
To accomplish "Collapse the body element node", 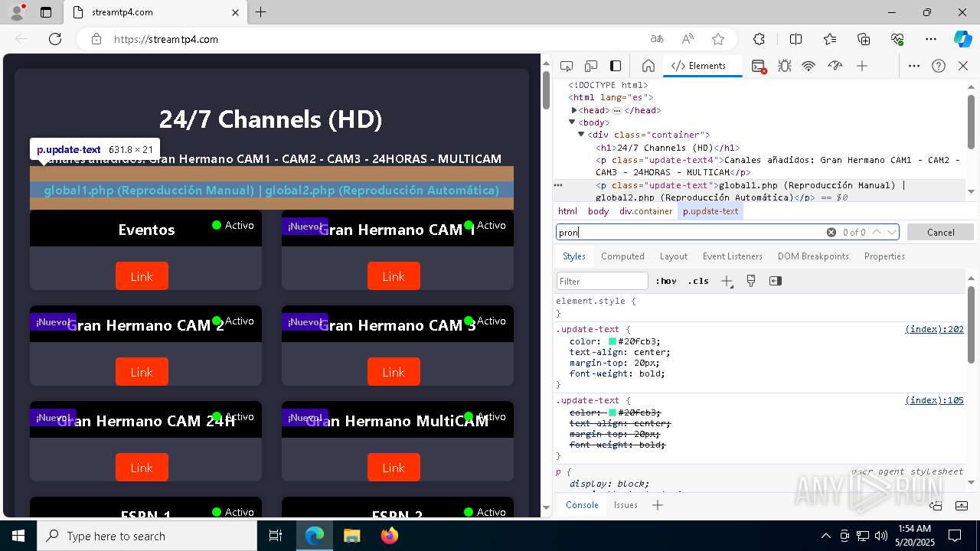I will (572, 122).
